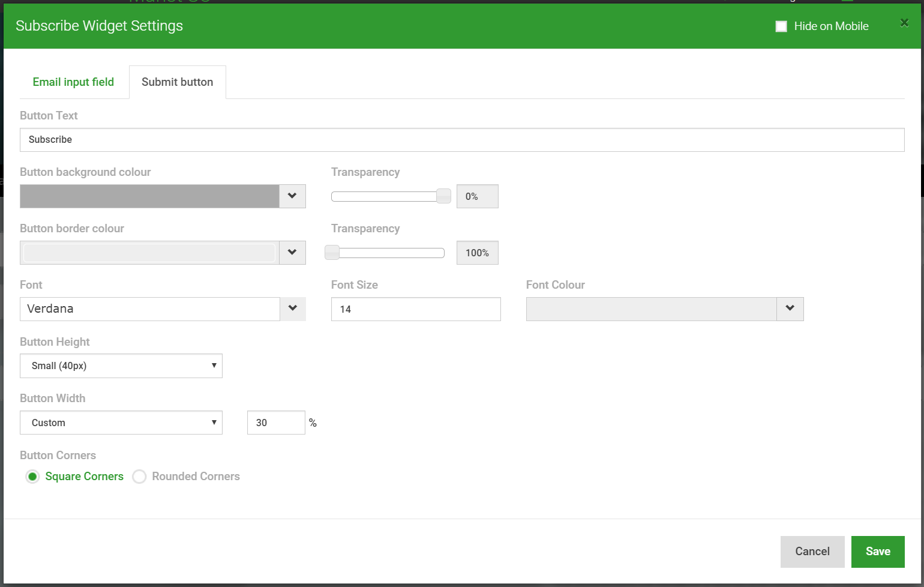Expand the Font dropdown arrow
This screenshot has width=924, height=587.
tap(293, 309)
